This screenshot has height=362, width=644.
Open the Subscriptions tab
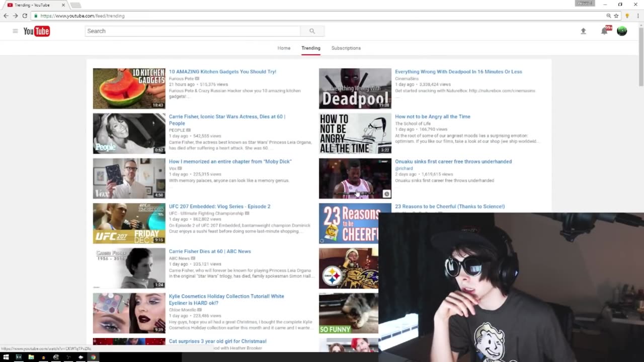[346, 48]
